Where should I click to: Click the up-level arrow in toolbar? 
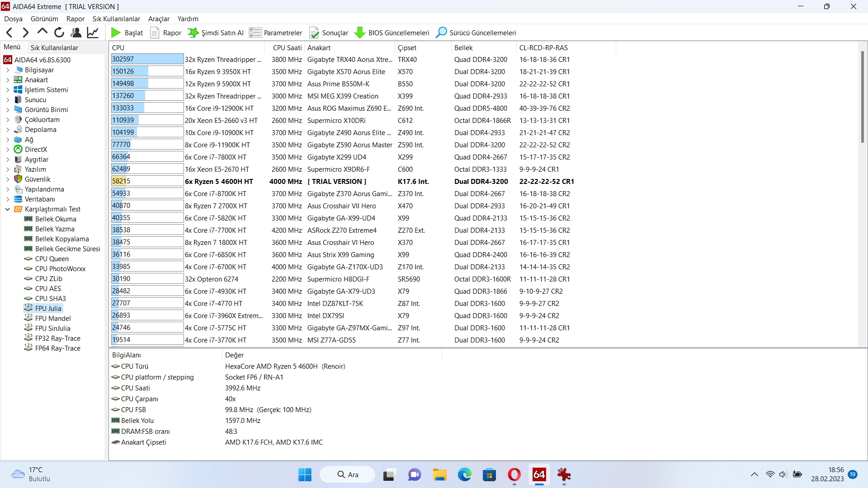point(42,32)
